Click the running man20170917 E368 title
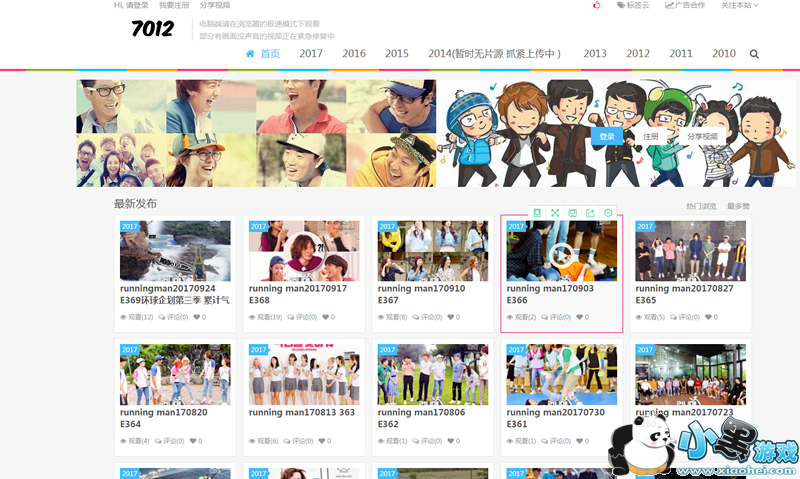Viewport: 800px width, 479px height. click(x=298, y=294)
